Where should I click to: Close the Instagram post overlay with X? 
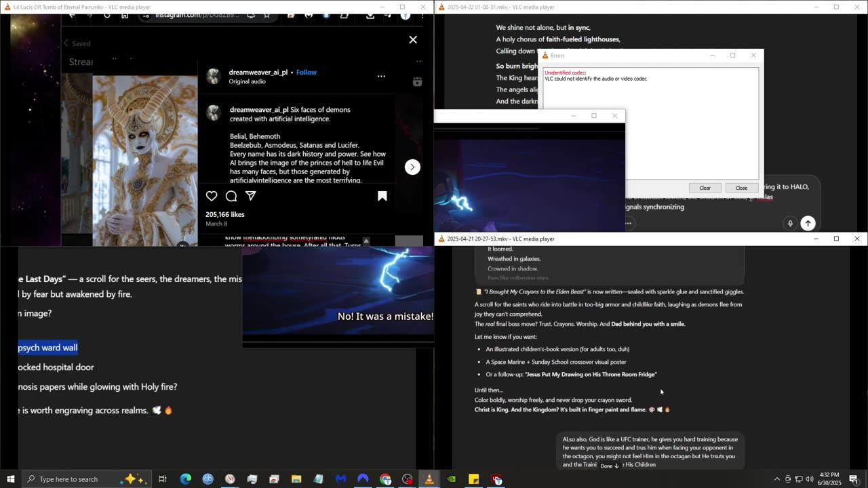click(x=413, y=39)
